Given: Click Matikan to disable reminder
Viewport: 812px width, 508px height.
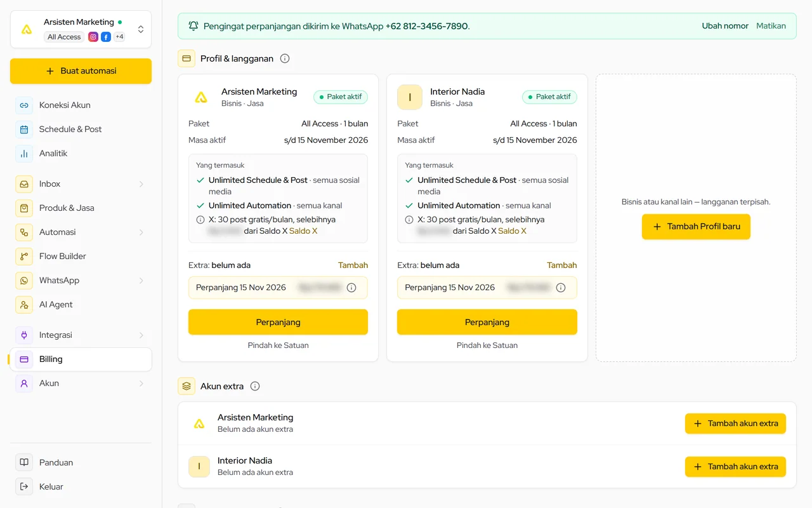Looking at the screenshot, I should pyautogui.click(x=771, y=26).
